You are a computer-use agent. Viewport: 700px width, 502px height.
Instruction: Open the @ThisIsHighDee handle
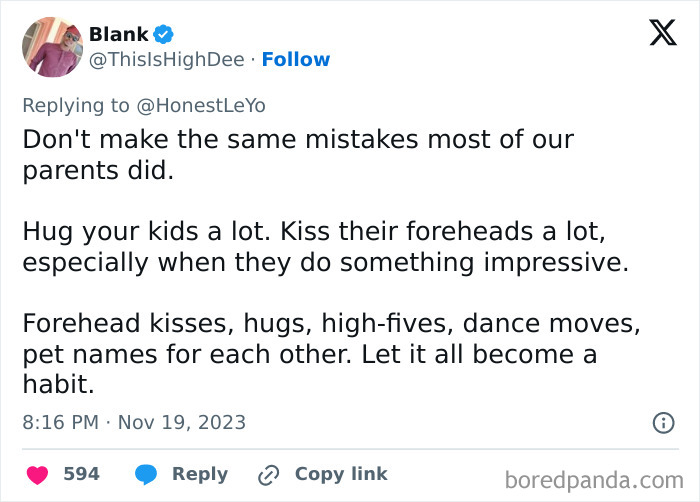click(x=166, y=60)
